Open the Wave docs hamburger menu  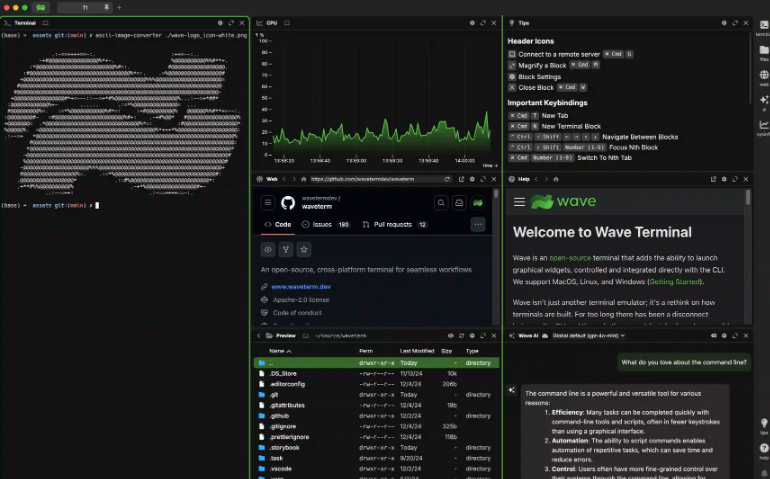coord(519,202)
